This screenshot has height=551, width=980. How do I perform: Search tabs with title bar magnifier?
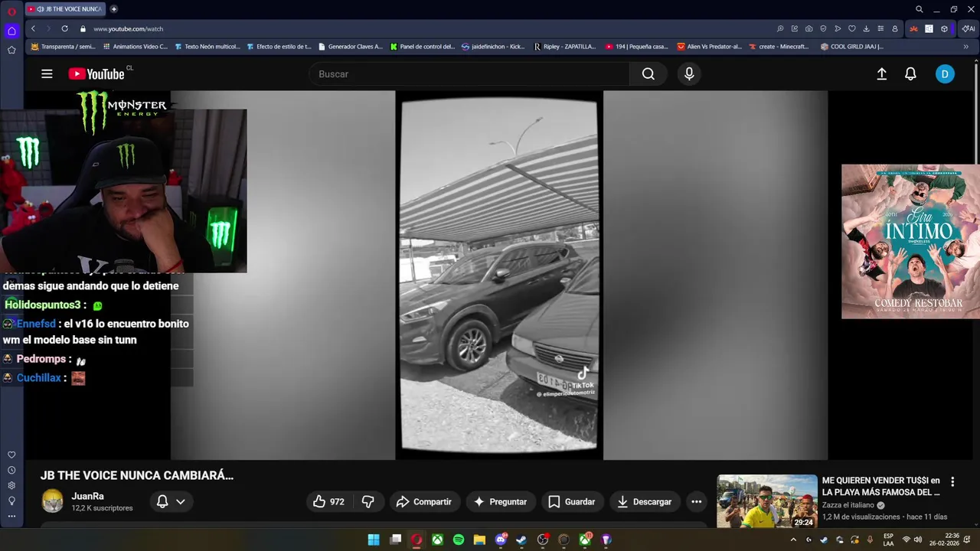click(920, 9)
